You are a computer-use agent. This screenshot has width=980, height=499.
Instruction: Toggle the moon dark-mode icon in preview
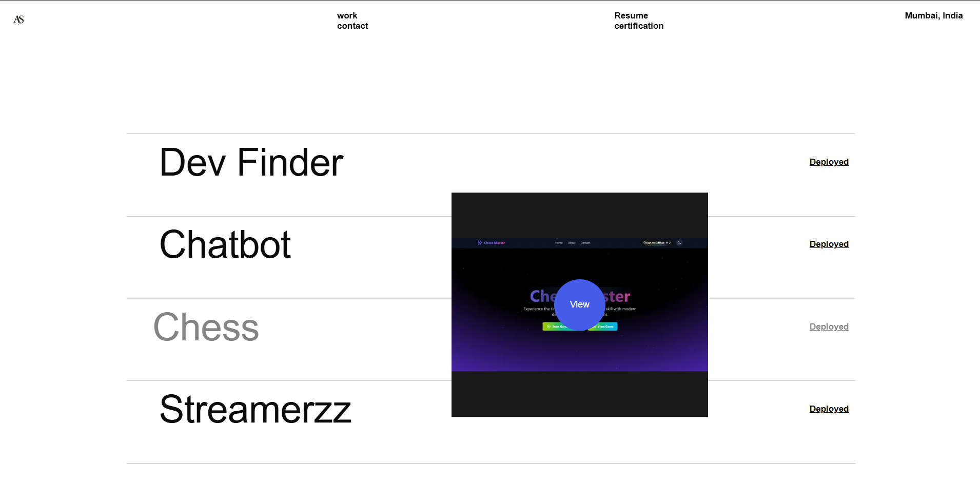679,243
